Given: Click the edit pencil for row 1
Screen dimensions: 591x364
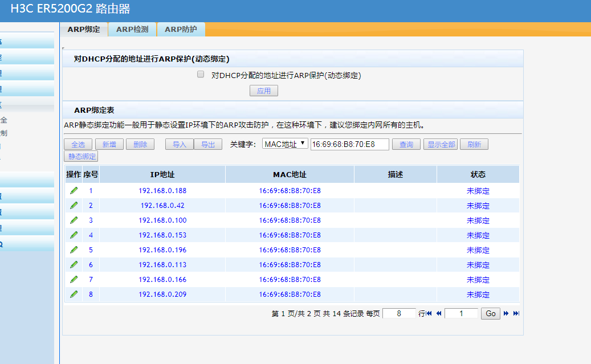Looking at the screenshot, I should pos(74,191).
